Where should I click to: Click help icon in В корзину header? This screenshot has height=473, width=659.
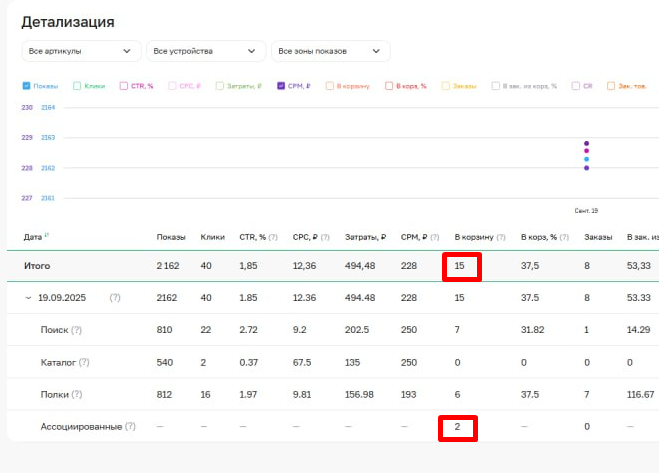coord(500,237)
